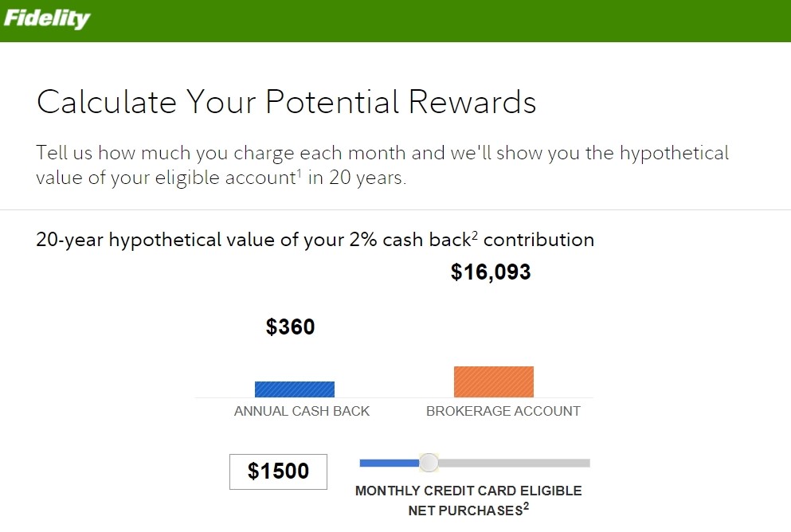Select the orange Brokerage Account bar
Image resolution: width=791 pixels, height=532 pixels.
pos(494,381)
